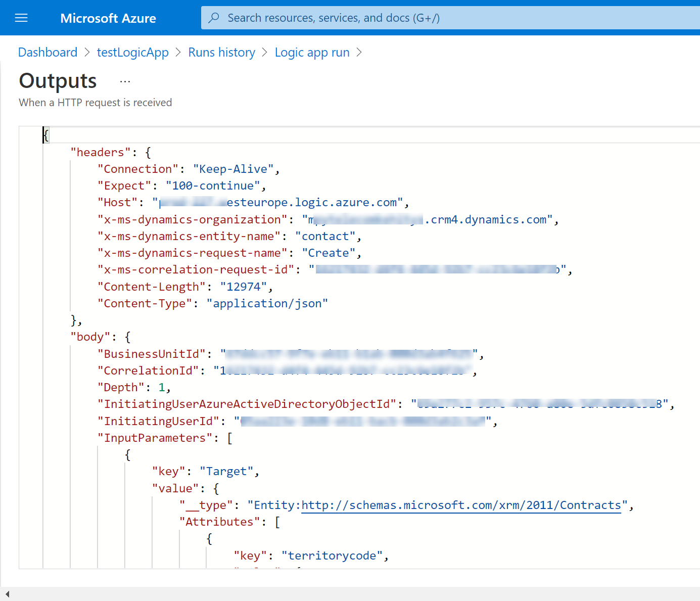Open Runs history breadcrumb
Screen dimensions: 700x601
coord(221,53)
